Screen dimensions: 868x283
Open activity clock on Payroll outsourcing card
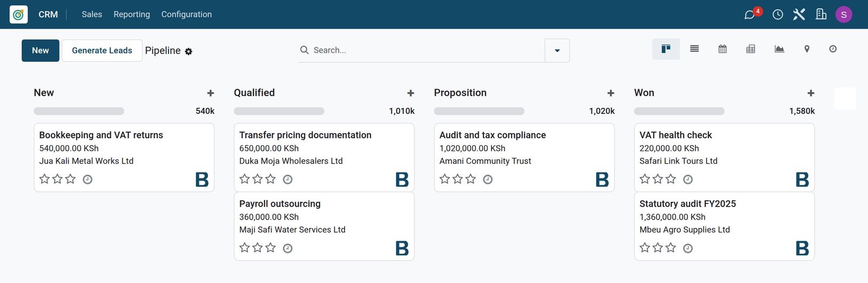288,248
